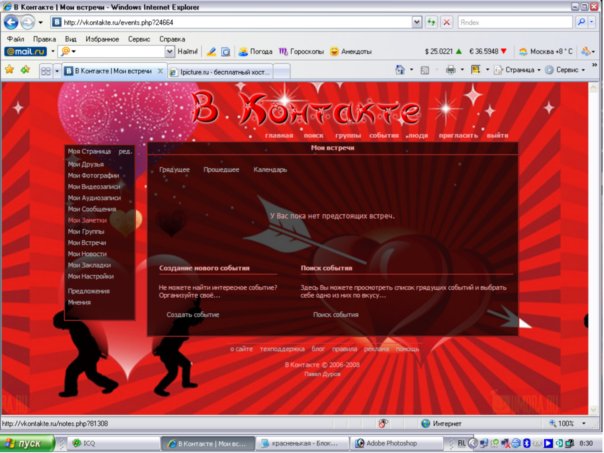The image size is (604, 453).
Task: Click the yellow Favorites star icon
Action: pos(10,70)
